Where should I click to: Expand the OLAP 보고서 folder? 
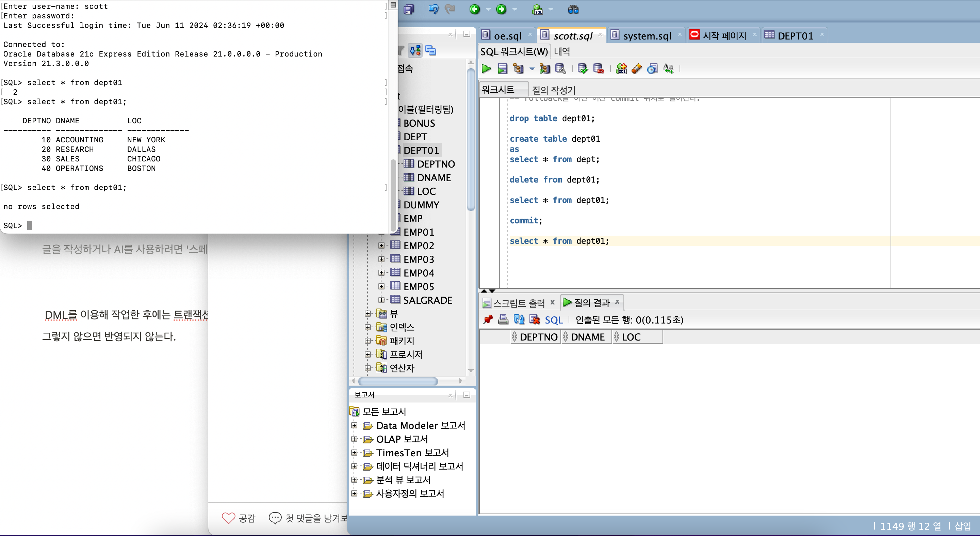(354, 439)
